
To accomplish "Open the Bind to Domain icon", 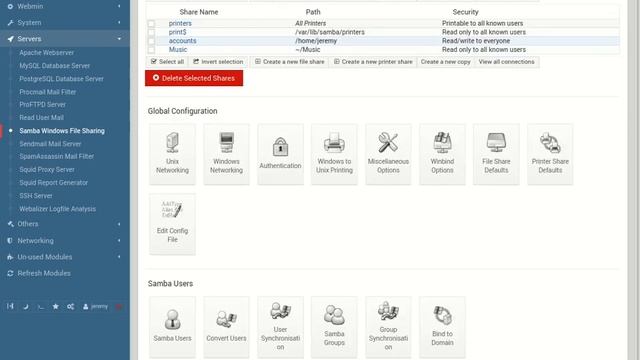I will 442,327.
